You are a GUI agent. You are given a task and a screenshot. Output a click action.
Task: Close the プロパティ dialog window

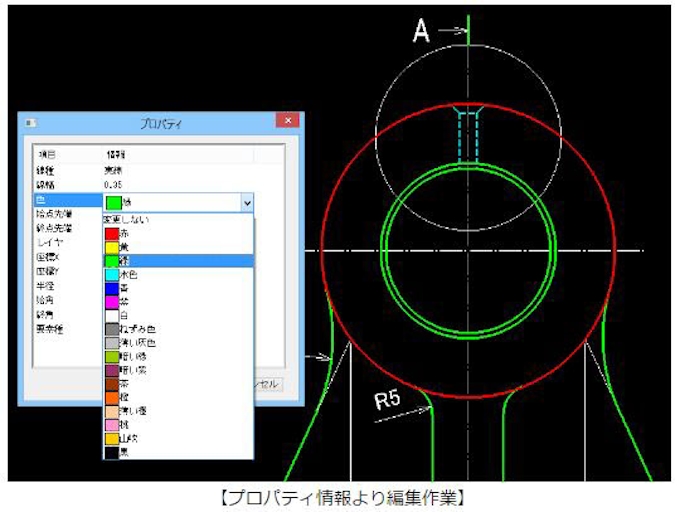(x=287, y=122)
